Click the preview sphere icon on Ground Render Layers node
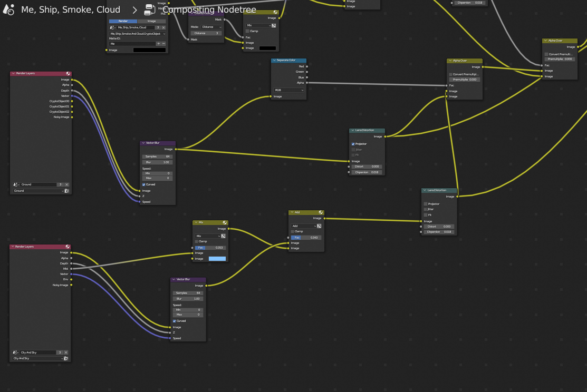Image resolution: width=587 pixels, height=392 pixels. pos(68,73)
